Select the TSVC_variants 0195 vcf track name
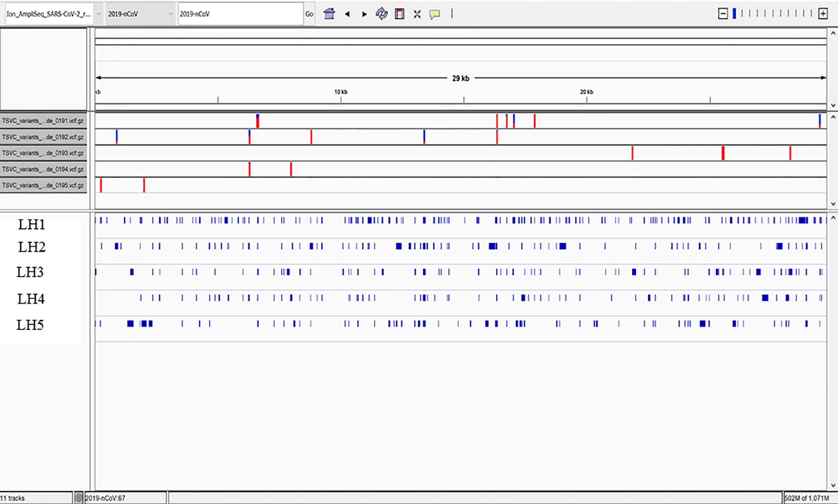The image size is (838, 504). tap(43, 185)
